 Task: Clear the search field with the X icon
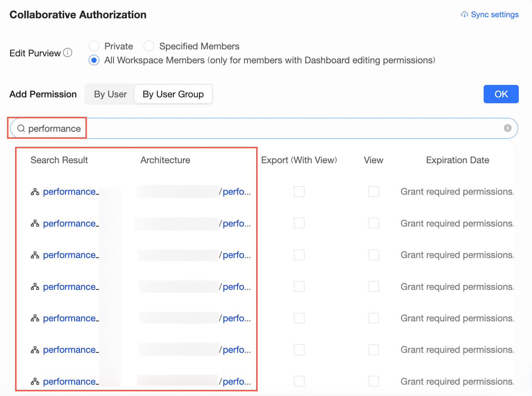507,128
